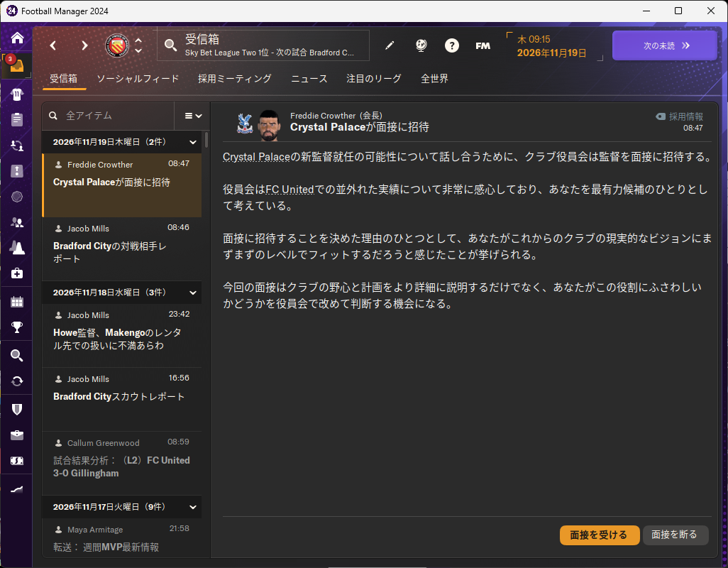Click the Freddie Crowther (会長) sender name

click(x=336, y=116)
